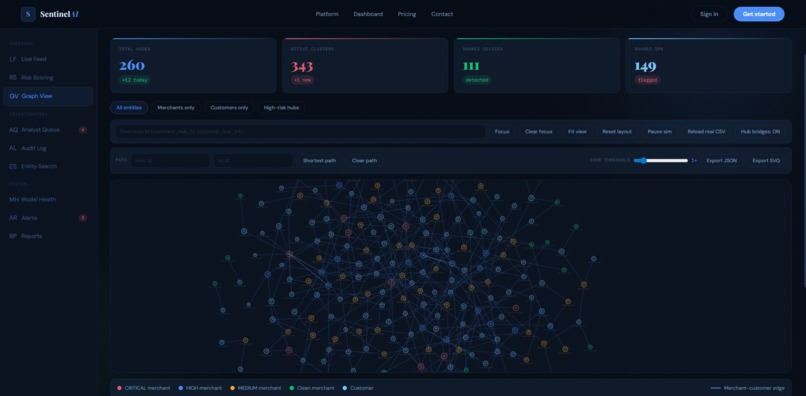806x396 pixels.
Task: Open Entity Search in the sidebar
Action: click(48, 167)
